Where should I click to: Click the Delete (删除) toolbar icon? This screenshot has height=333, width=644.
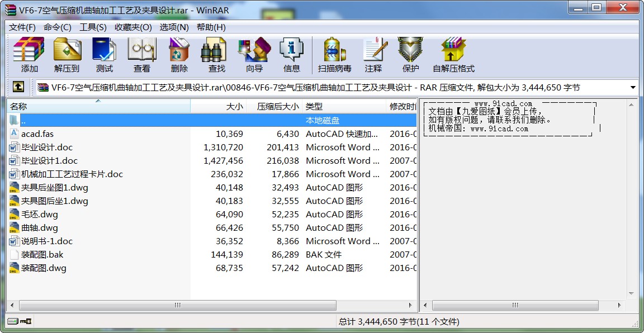pos(179,55)
